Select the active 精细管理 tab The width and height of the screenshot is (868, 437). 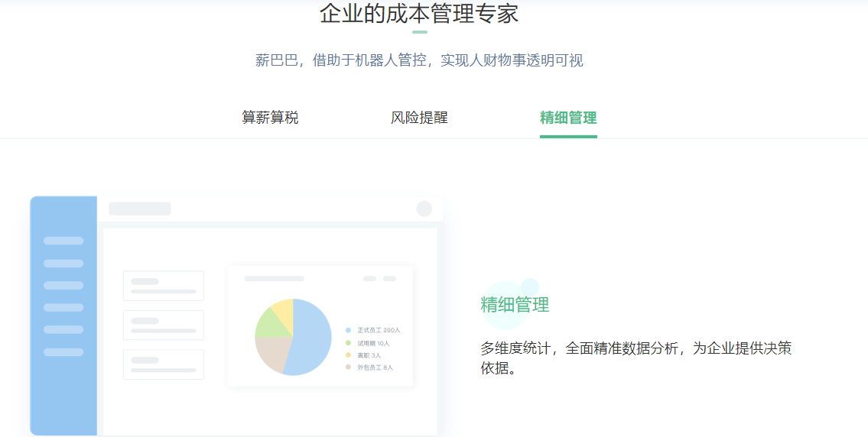click(x=568, y=118)
